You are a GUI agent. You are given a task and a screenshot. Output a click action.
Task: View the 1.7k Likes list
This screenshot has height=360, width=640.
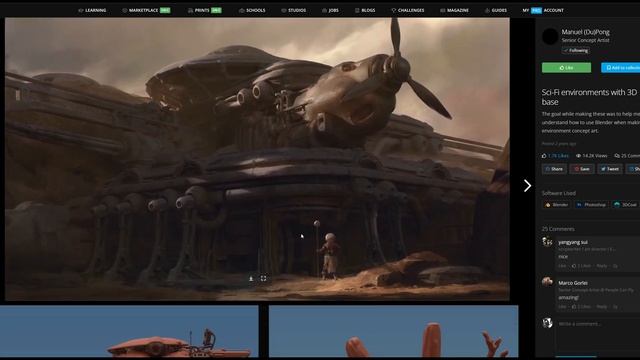point(555,156)
